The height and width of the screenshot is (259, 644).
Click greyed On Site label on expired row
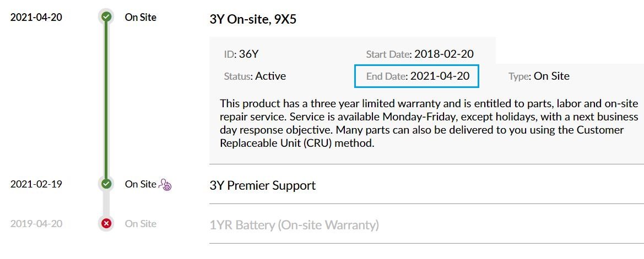tap(140, 224)
